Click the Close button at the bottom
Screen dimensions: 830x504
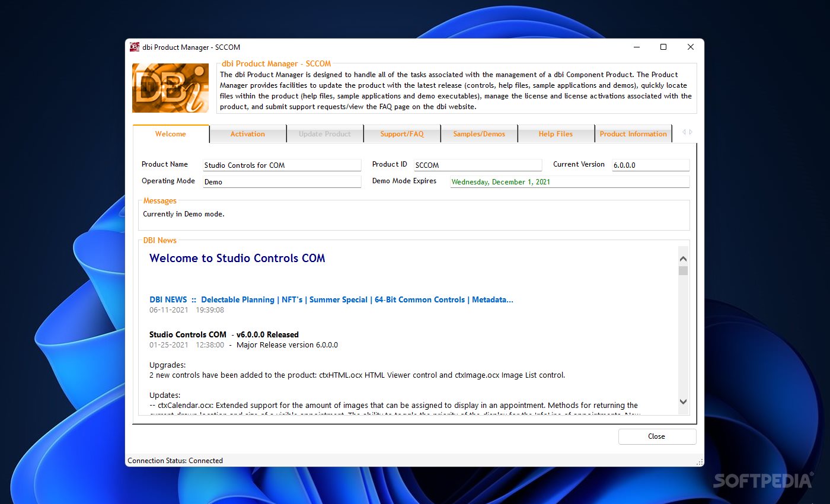(657, 436)
